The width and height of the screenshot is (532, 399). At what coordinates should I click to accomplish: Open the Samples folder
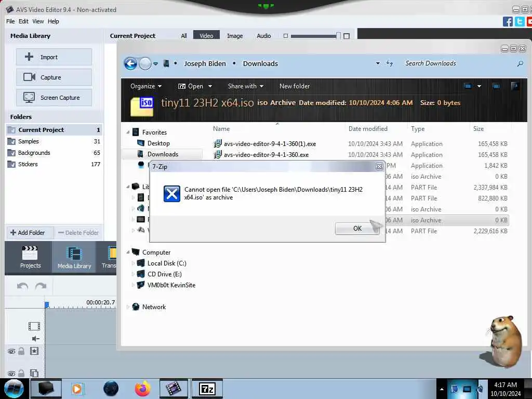(54, 141)
